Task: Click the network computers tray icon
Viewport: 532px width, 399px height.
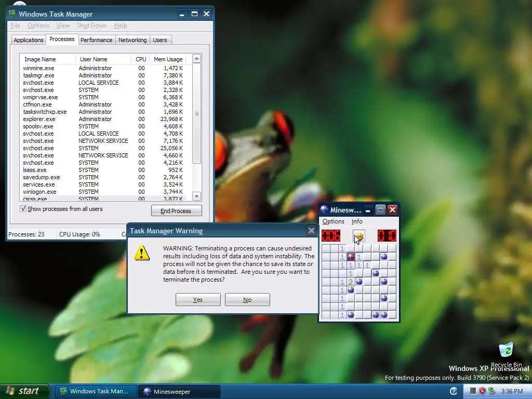Action: pos(491,391)
